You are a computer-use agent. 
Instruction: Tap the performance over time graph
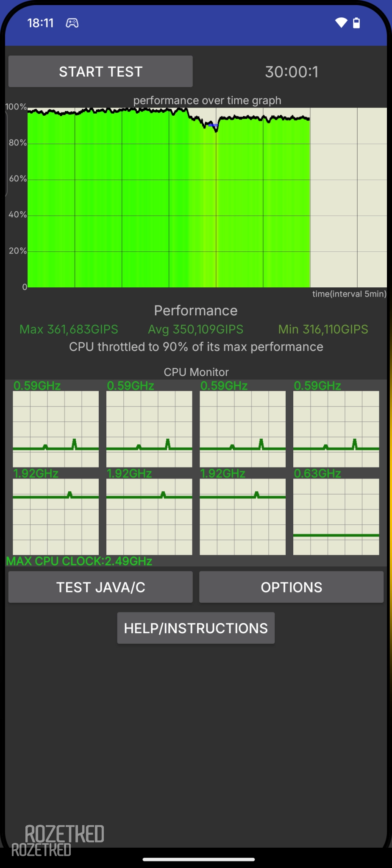[207, 197]
